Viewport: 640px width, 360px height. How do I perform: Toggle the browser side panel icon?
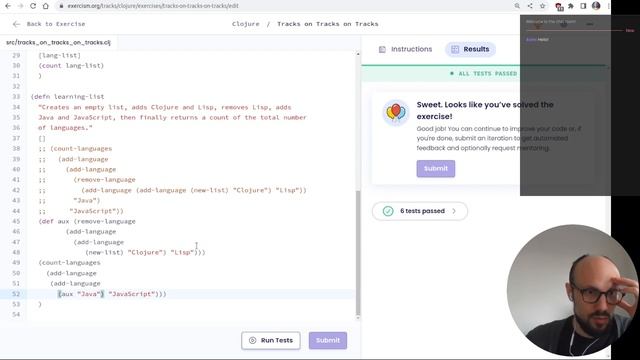(x=583, y=6)
